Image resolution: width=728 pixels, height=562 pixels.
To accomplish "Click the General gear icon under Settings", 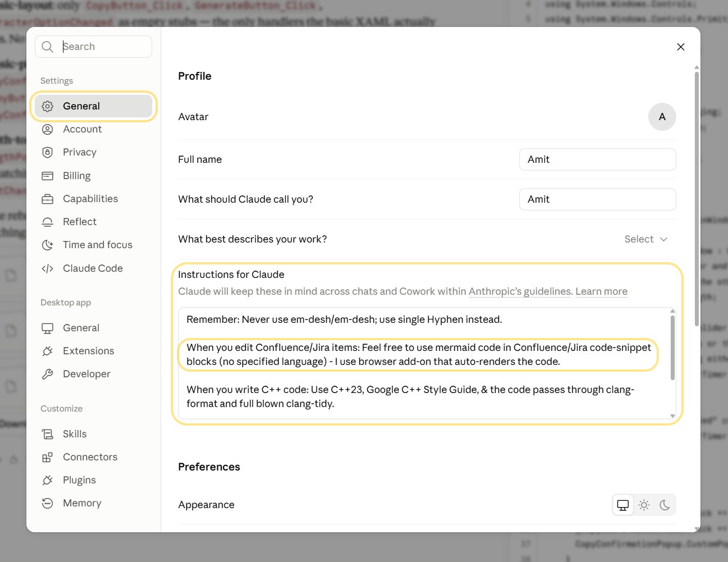I will pyautogui.click(x=48, y=106).
